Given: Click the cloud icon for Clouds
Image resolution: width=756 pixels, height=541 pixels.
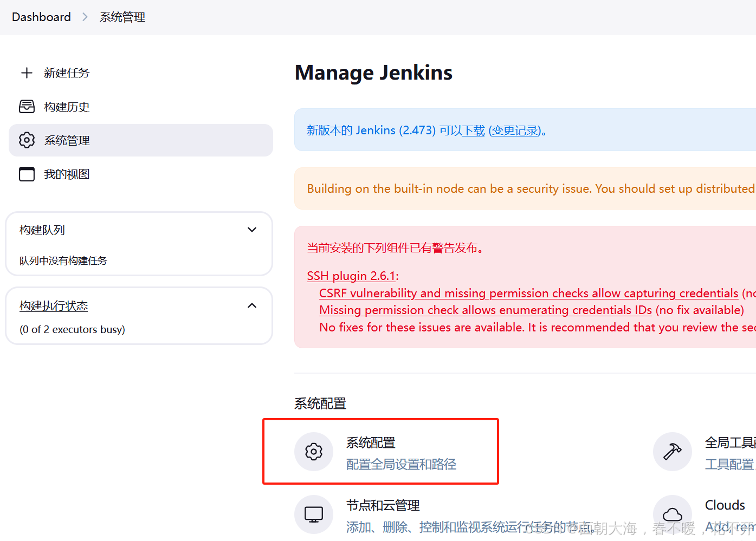Looking at the screenshot, I should click(673, 514).
